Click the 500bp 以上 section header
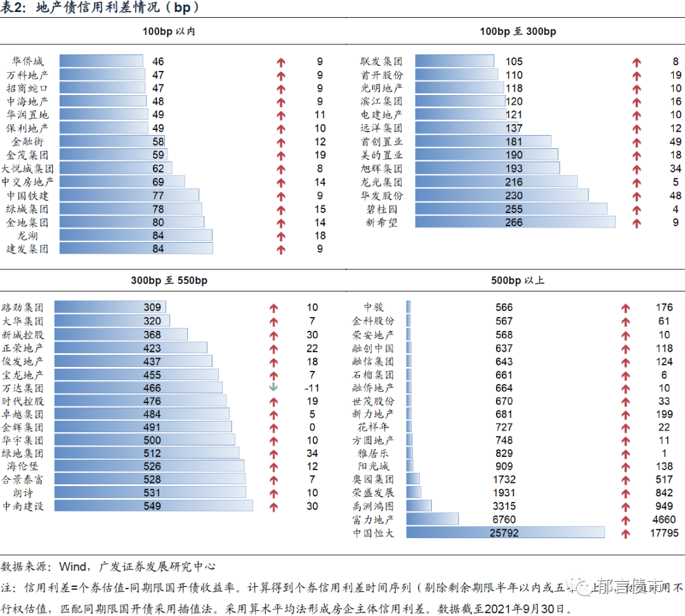This screenshot has width=685, height=616. 518,280
